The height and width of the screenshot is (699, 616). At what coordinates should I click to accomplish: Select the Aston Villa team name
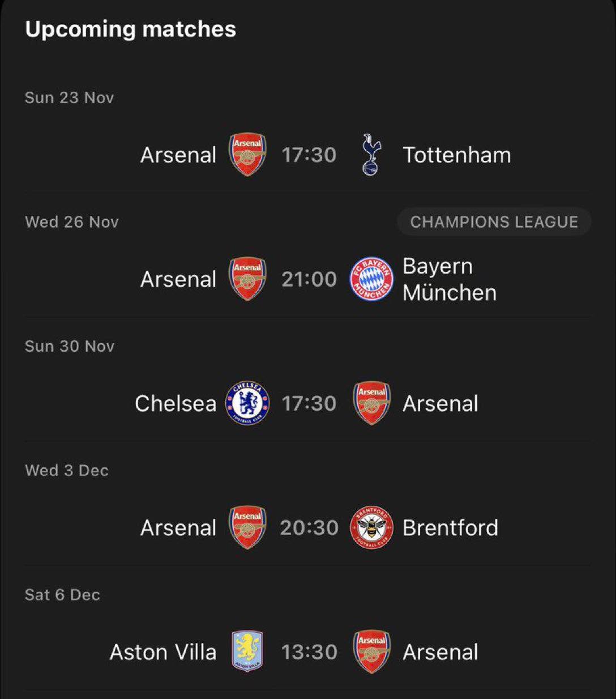163,652
